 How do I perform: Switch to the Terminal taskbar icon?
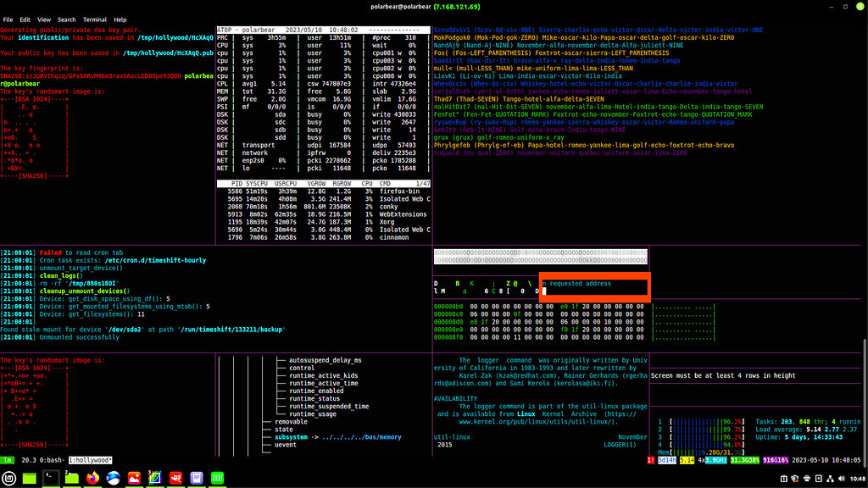(x=50, y=478)
